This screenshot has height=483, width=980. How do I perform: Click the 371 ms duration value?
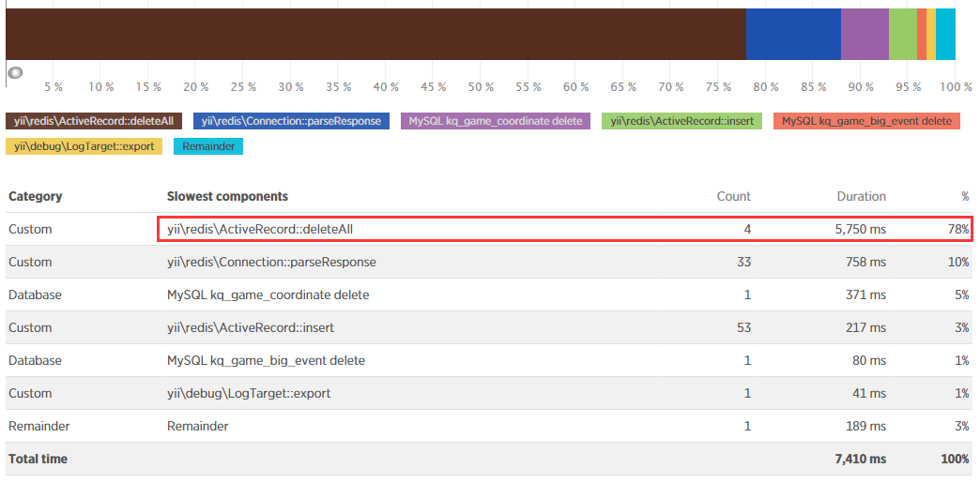[x=865, y=294]
